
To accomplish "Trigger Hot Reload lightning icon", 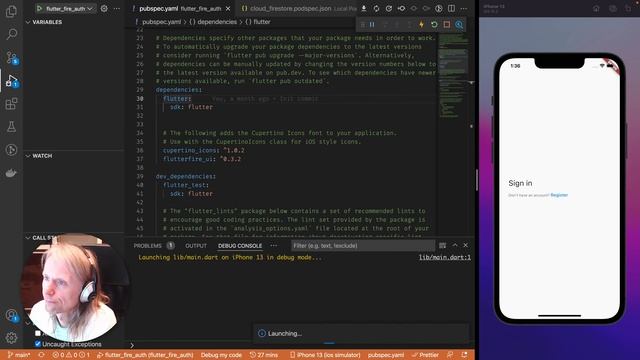I will (x=422, y=24).
